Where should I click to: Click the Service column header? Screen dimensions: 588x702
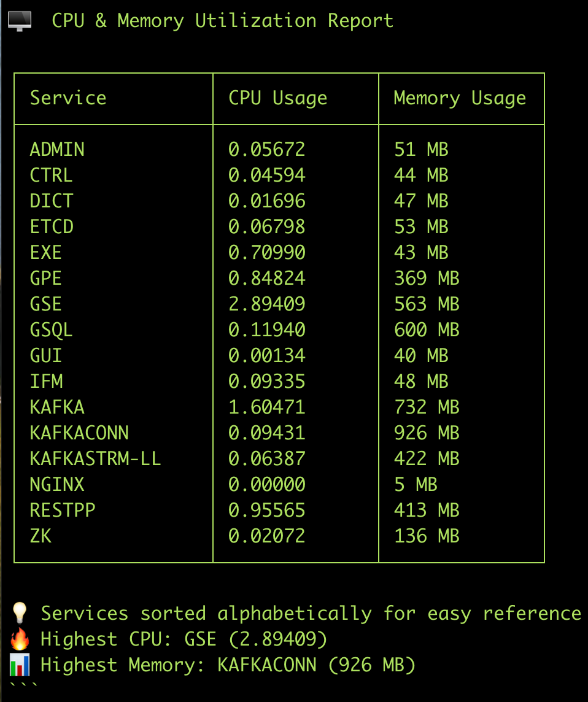68,98
